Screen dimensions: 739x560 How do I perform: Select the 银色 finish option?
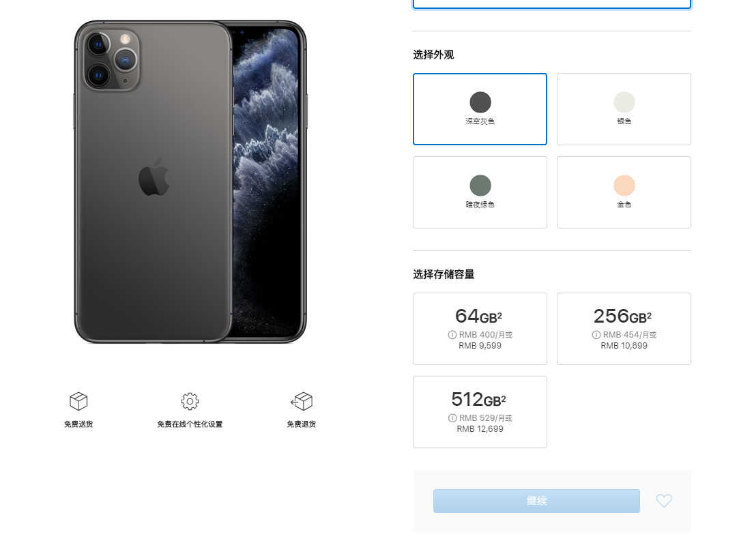tap(624, 109)
